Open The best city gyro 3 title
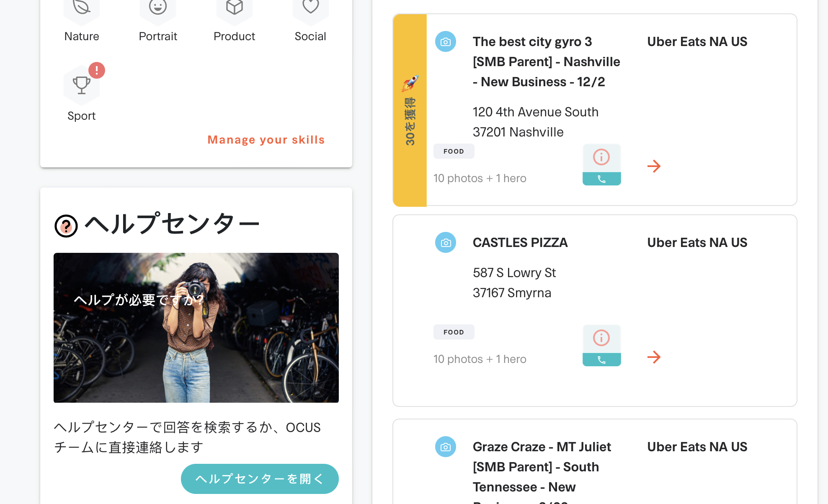The height and width of the screenshot is (504, 828). pos(547,62)
